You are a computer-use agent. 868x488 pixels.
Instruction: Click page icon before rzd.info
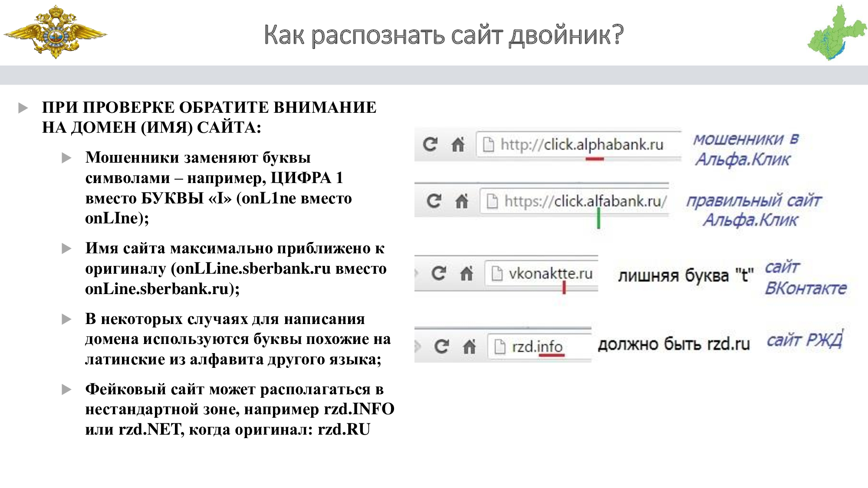click(x=500, y=347)
